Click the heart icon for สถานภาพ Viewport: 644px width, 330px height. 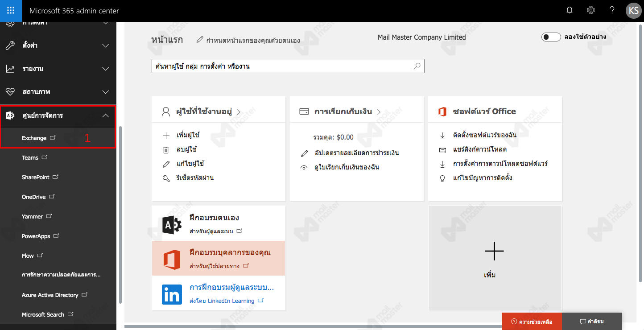coord(10,92)
